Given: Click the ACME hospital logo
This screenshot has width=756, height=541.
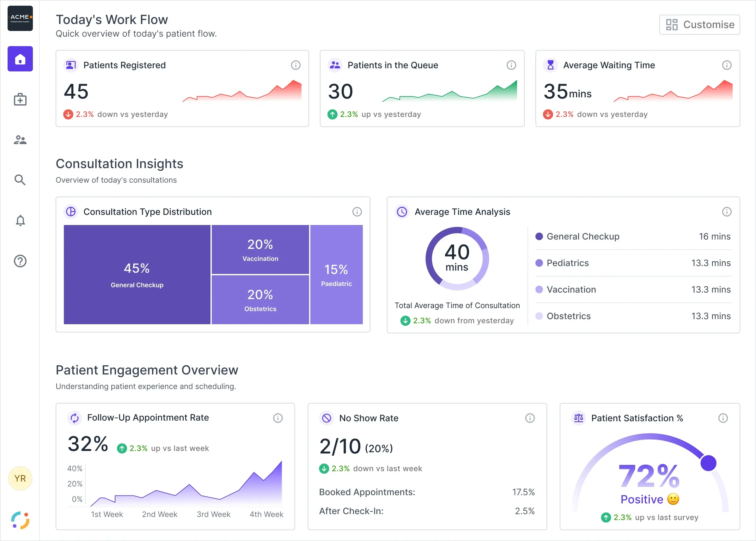Looking at the screenshot, I should point(20,18).
